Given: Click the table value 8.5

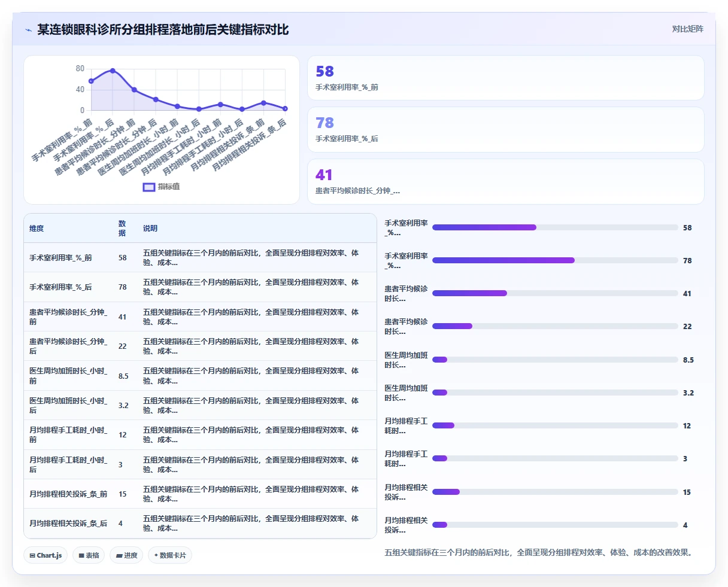Looking at the screenshot, I should [123, 376].
